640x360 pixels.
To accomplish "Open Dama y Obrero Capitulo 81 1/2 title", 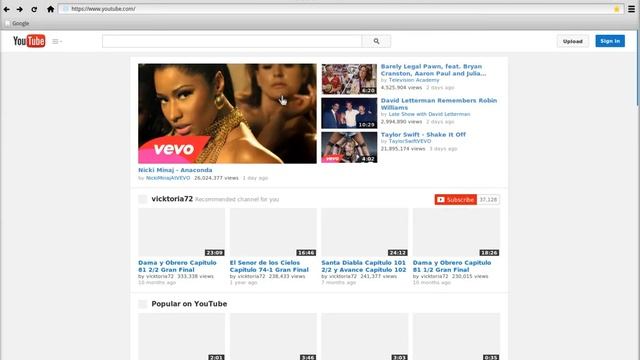I will 452,266.
